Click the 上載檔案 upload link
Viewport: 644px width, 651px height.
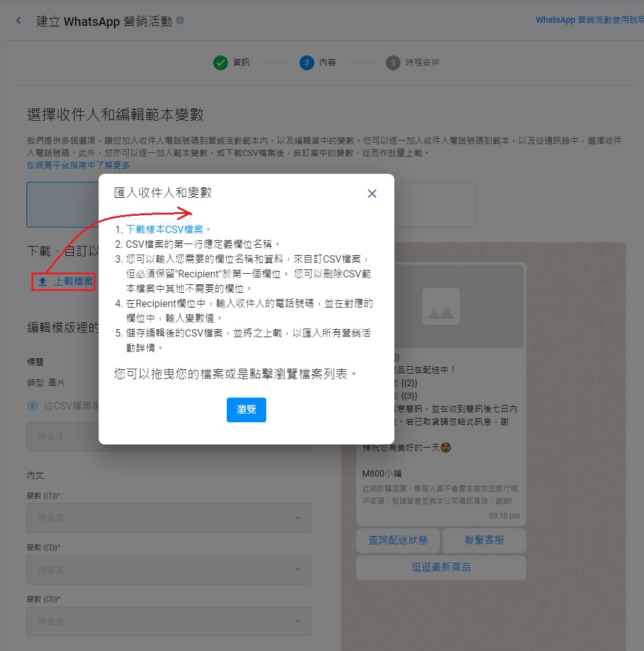pos(73,282)
